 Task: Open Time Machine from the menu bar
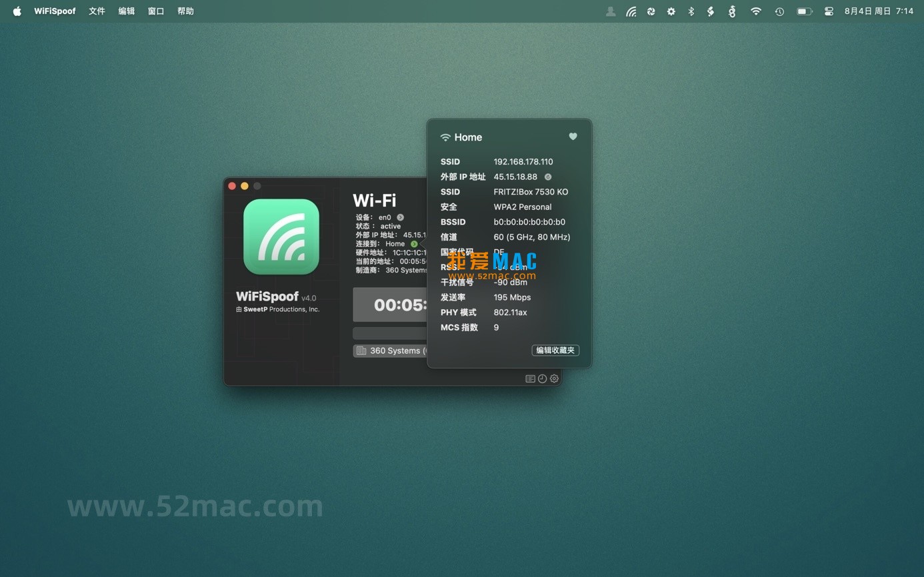779,11
